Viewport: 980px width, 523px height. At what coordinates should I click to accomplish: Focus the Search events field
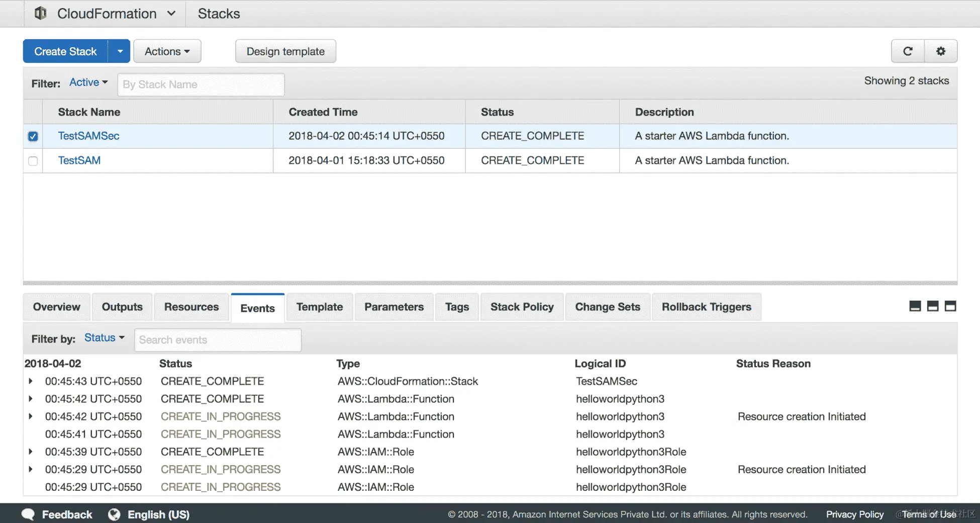coord(218,340)
